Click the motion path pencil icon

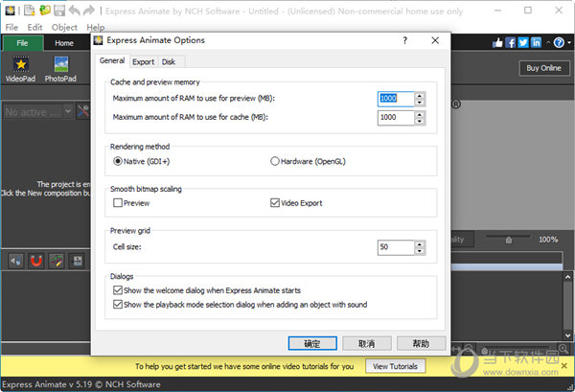[57, 261]
